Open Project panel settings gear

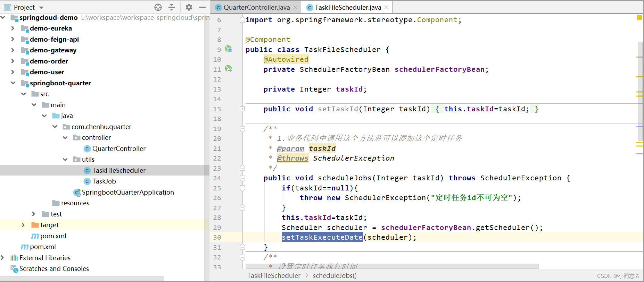coord(189,7)
